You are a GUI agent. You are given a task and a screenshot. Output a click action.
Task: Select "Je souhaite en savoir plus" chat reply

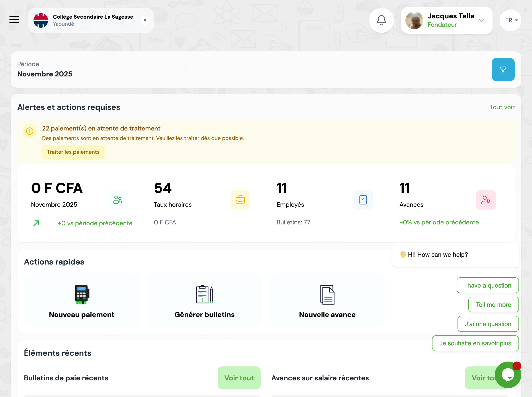[475, 343]
